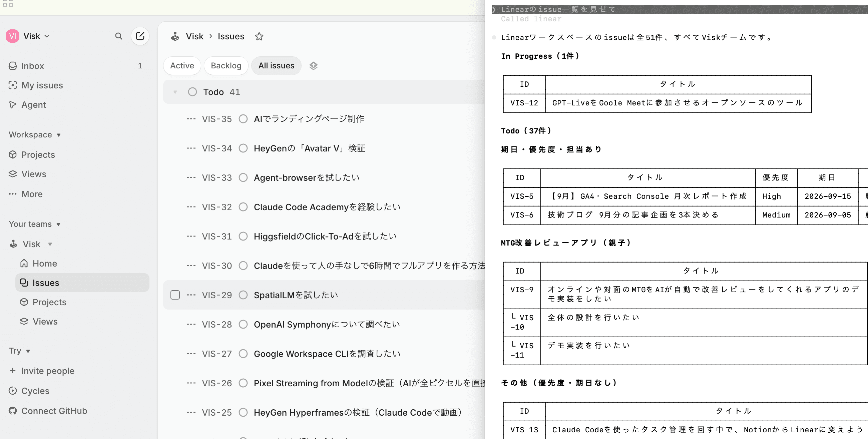868x439 pixels.
Task: Click the team Views layers icon
Action: (24, 322)
